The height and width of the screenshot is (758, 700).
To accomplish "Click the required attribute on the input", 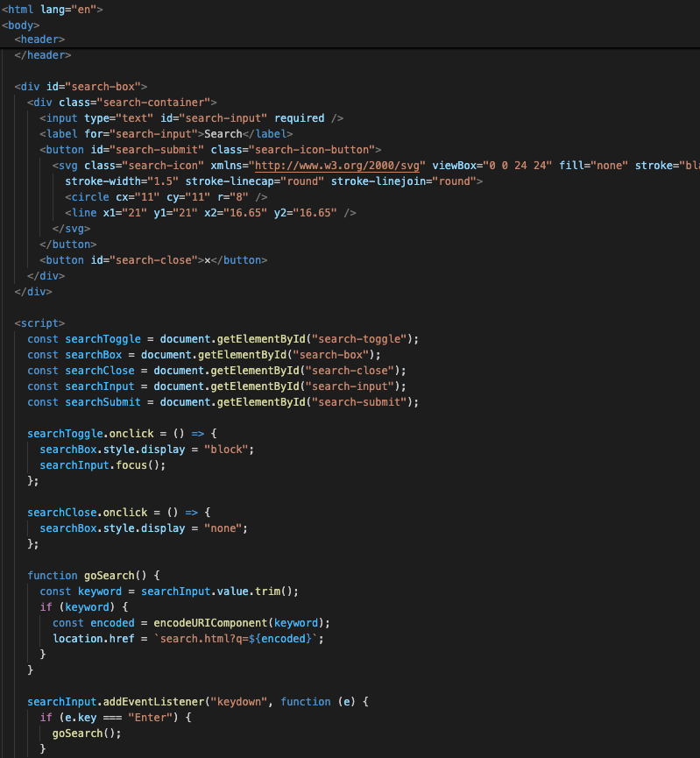I will point(299,118).
